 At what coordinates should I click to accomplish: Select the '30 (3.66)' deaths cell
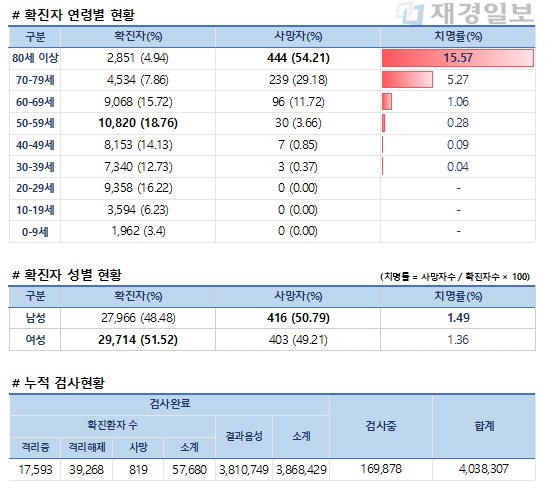coord(298,123)
